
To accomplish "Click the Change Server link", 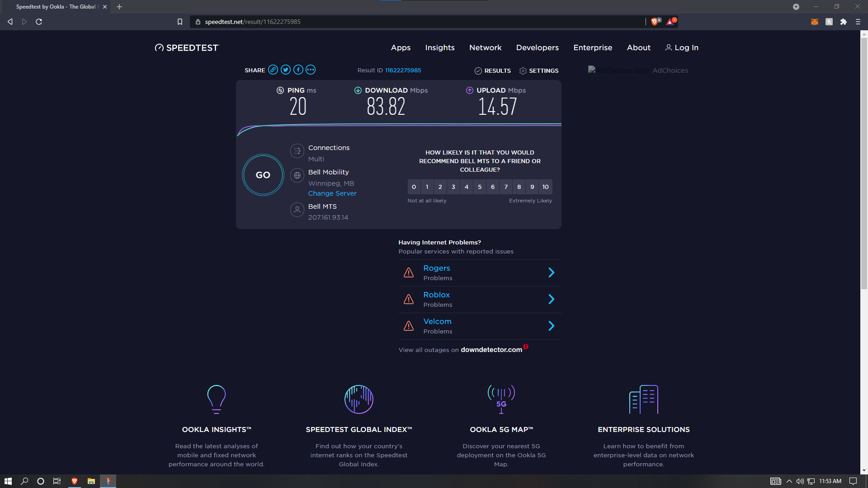I will 332,193.
